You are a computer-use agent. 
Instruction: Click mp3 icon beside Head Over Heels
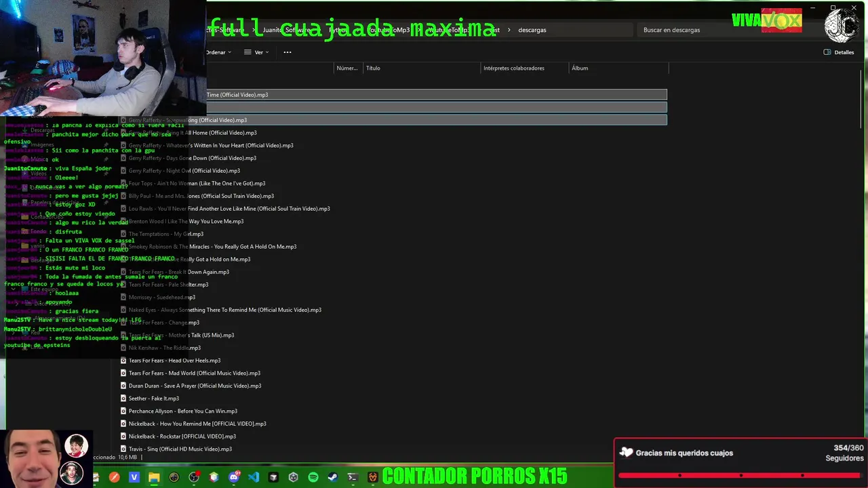click(x=123, y=361)
